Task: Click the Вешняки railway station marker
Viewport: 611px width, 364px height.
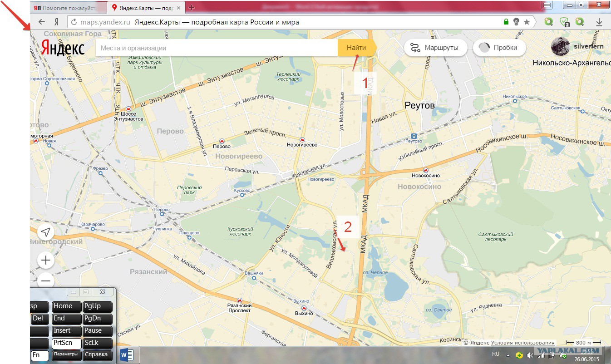Action: (254, 279)
